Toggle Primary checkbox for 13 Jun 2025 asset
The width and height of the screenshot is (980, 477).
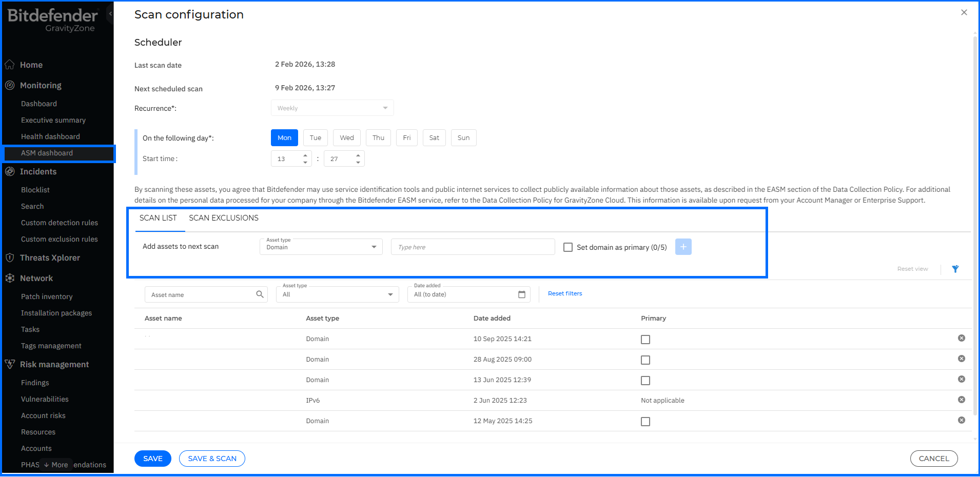[x=645, y=381]
